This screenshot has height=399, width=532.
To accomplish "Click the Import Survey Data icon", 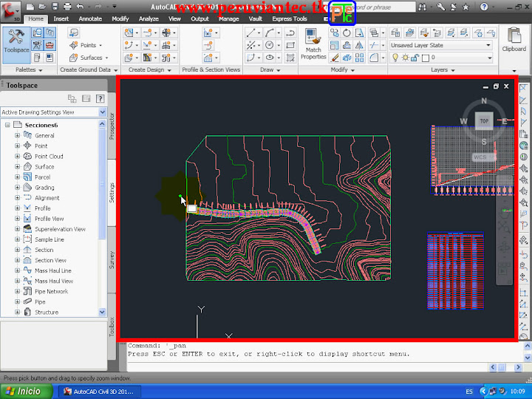I will click(x=73, y=33).
